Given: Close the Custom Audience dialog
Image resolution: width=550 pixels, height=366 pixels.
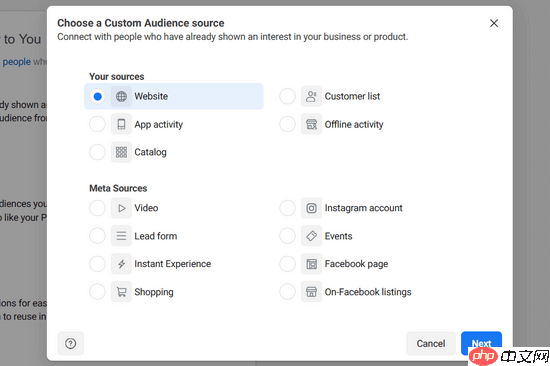Looking at the screenshot, I should pyautogui.click(x=494, y=23).
